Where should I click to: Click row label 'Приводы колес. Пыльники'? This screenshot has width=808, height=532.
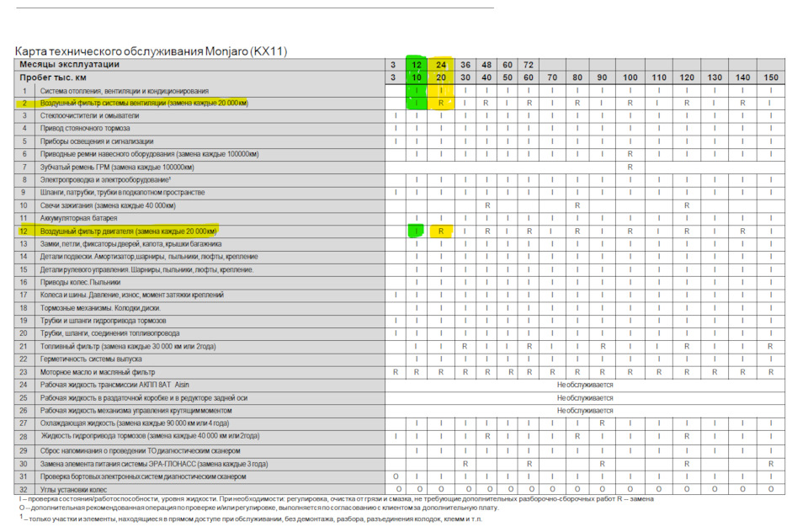[x=81, y=282]
